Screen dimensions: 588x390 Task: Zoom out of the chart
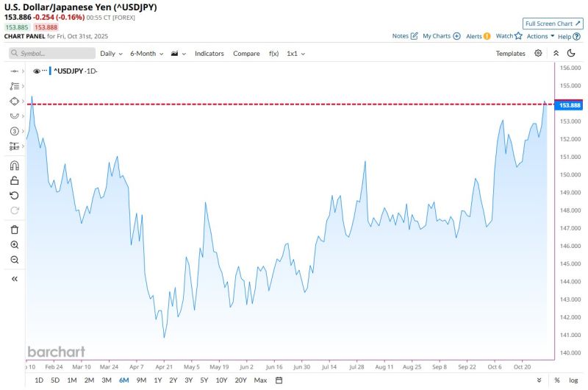click(14, 260)
